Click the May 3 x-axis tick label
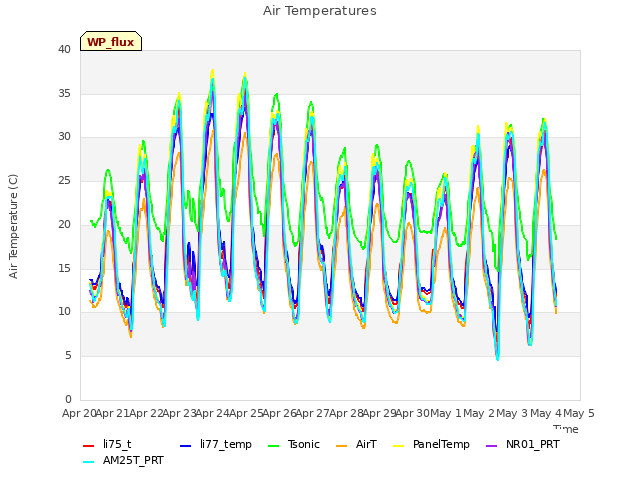 click(513, 413)
